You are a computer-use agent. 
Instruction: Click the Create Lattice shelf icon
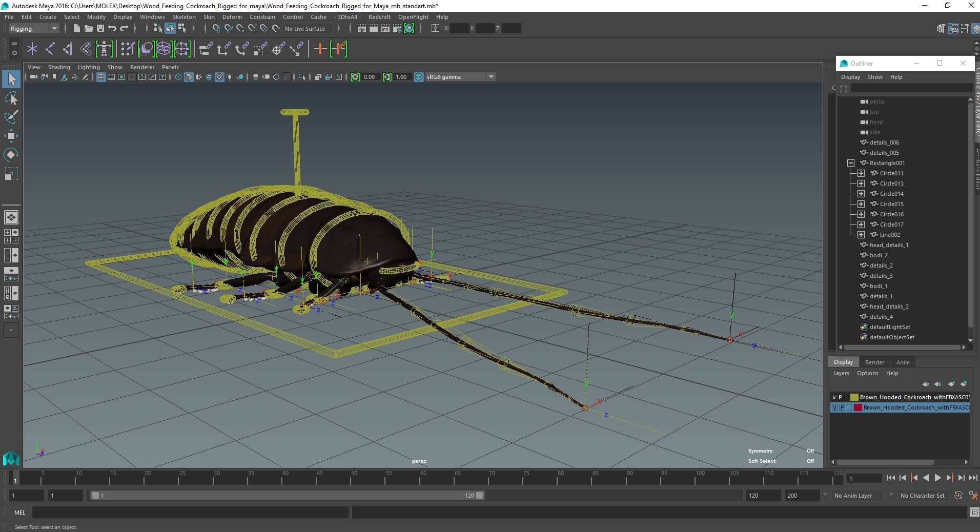tap(164, 49)
